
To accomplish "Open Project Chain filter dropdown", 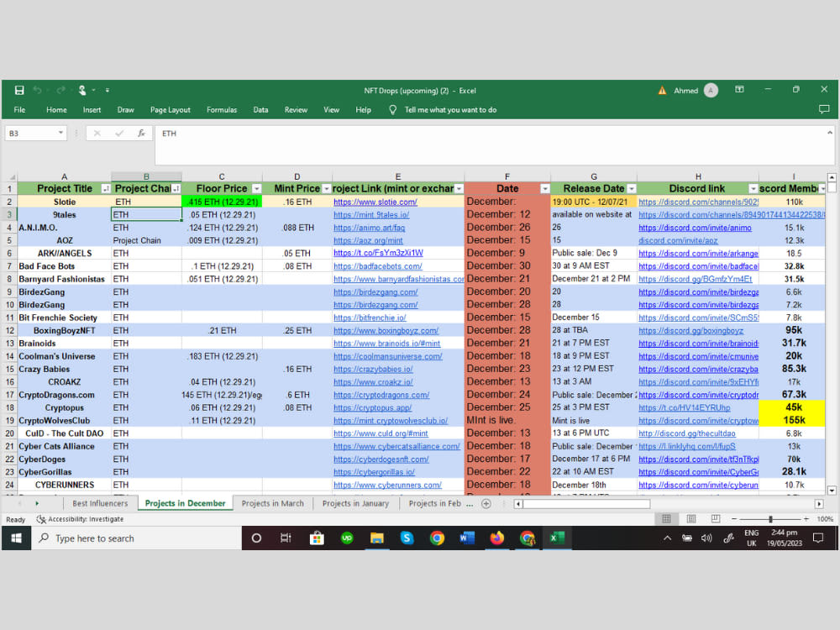I will [x=176, y=188].
